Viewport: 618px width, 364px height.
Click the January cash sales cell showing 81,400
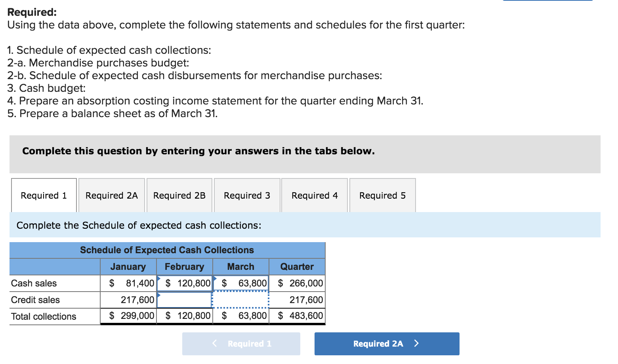[x=128, y=283]
